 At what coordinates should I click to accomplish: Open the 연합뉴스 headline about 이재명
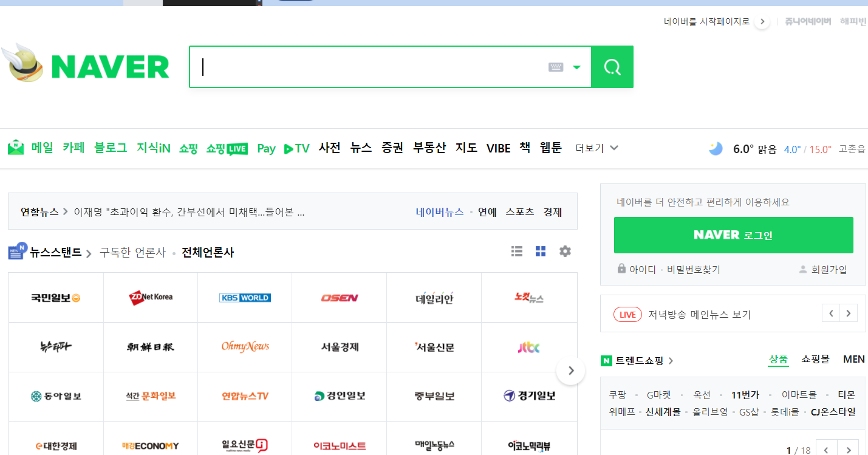189,212
